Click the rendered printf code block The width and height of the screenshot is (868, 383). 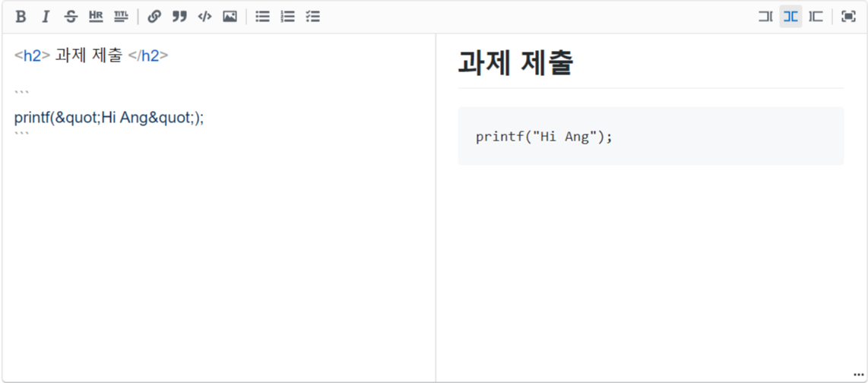(x=651, y=136)
